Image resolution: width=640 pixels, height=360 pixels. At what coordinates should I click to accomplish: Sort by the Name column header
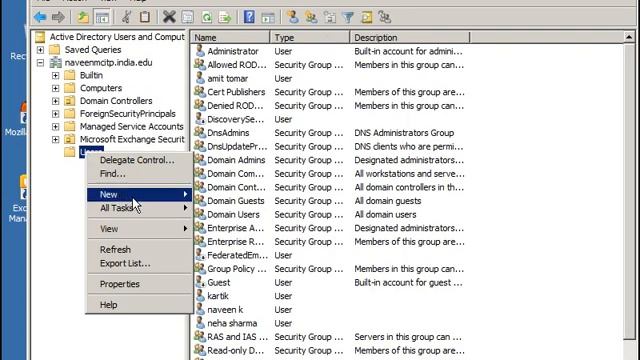coord(230,38)
